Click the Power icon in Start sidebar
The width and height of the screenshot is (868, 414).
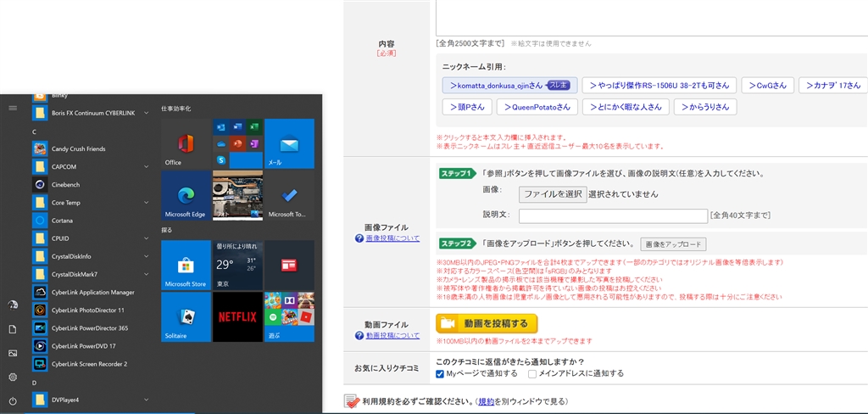tap(13, 400)
